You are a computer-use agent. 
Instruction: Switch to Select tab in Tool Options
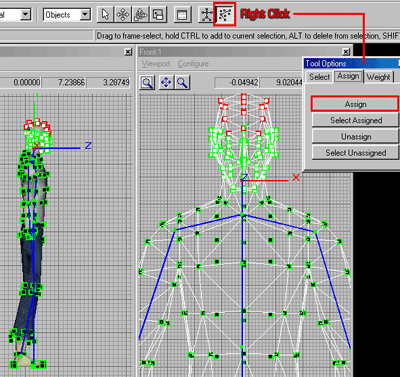[x=319, y=77]
